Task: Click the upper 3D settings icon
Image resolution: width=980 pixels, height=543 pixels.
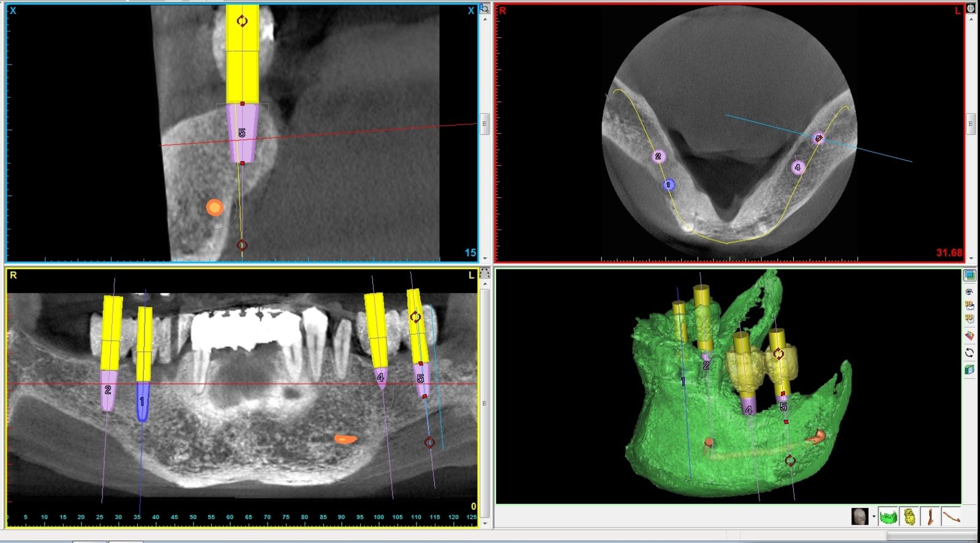Action: coord(970,305)
